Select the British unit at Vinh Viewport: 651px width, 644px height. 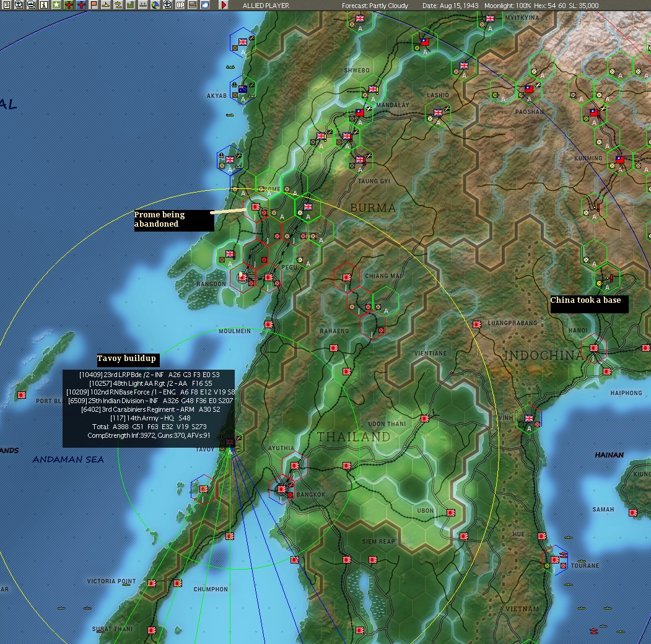click(x=529, y=418)
